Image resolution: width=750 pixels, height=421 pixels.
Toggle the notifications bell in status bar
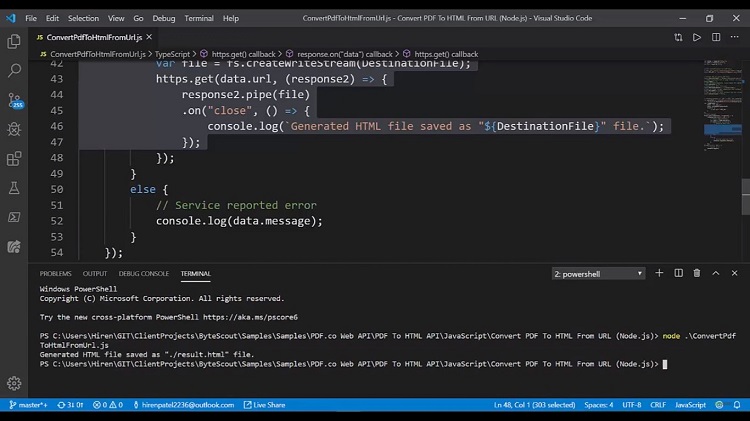(737, 405)
